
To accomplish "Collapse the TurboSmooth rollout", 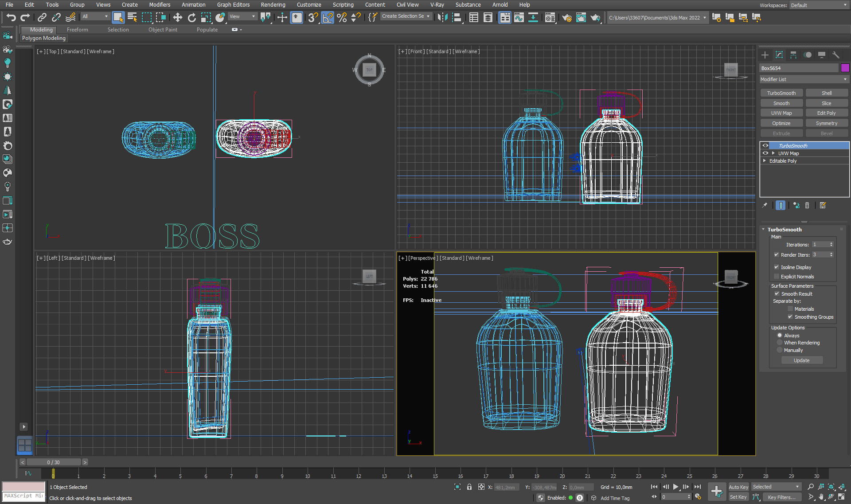I will (x=763, y=230).
